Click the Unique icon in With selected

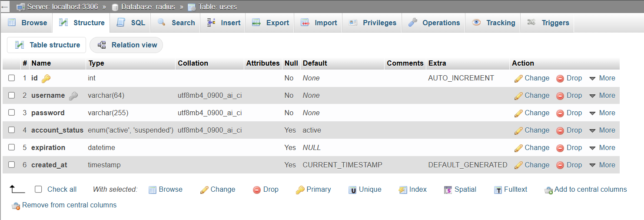point(352,190)
